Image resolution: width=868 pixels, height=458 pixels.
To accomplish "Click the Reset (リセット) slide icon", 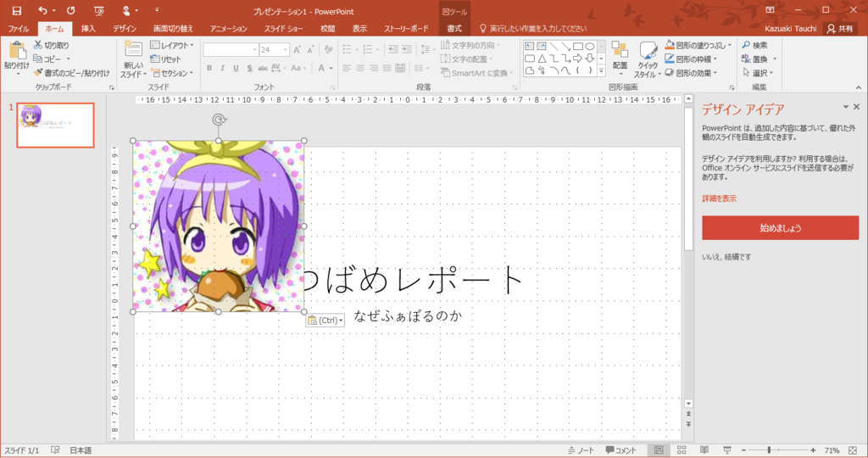I will [x=155, y=59].
